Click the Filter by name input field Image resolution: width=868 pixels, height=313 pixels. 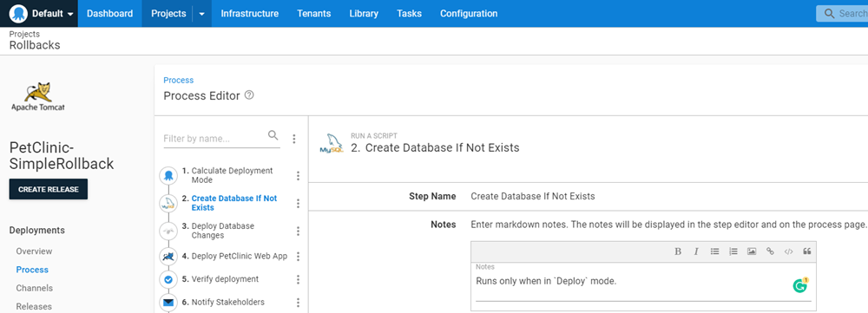tap(214, 138)
